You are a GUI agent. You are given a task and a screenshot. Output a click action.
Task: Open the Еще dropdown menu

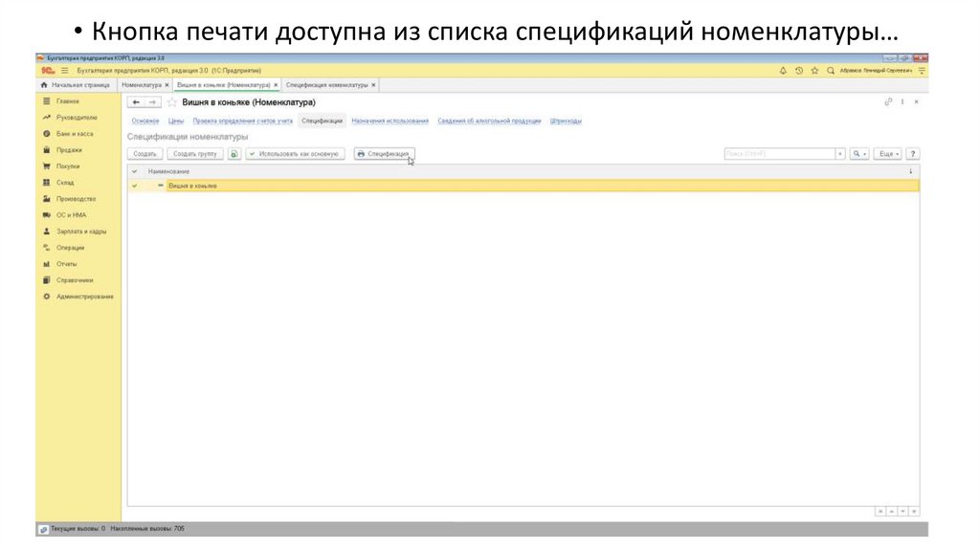point(889,154)
